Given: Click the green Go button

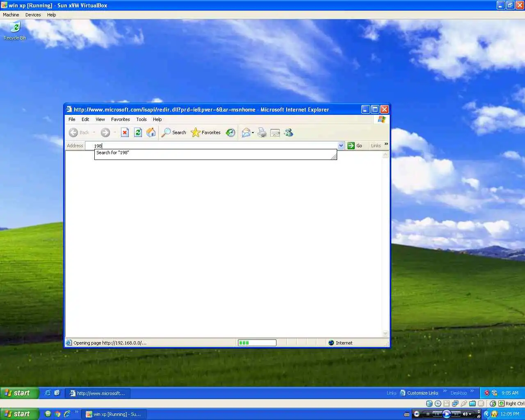Looking at the screenshot, I should pos(355,146).
